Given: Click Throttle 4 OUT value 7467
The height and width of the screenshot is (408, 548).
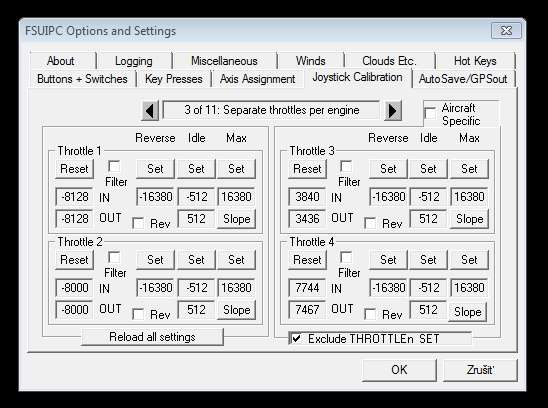Looking at the screenshot, I should coord(307,309).
